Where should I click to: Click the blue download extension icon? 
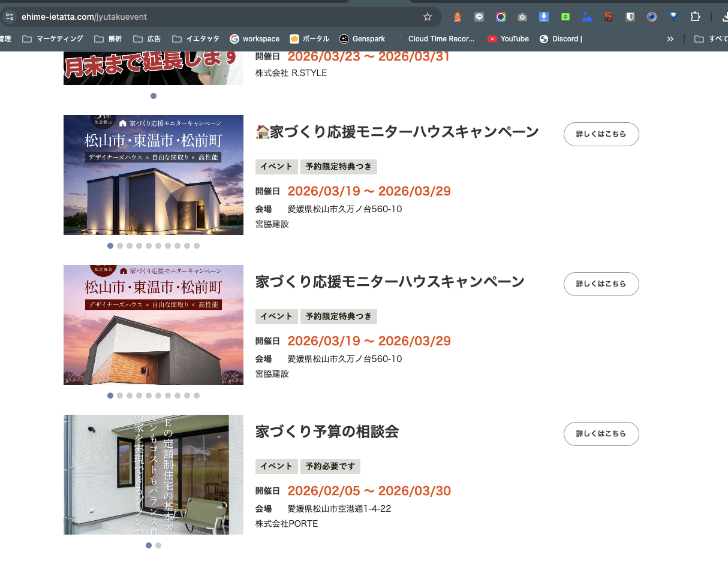(x=544, y=17)
